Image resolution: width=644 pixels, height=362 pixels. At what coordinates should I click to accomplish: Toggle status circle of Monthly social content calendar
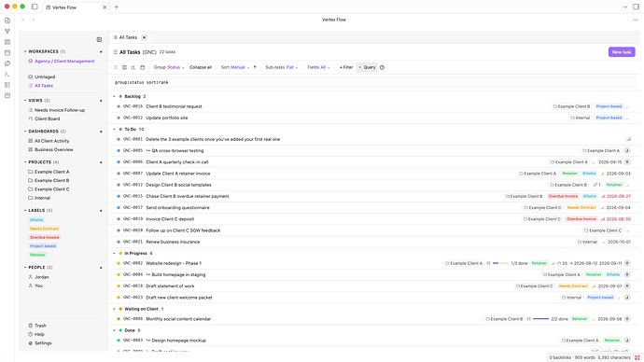119,319
